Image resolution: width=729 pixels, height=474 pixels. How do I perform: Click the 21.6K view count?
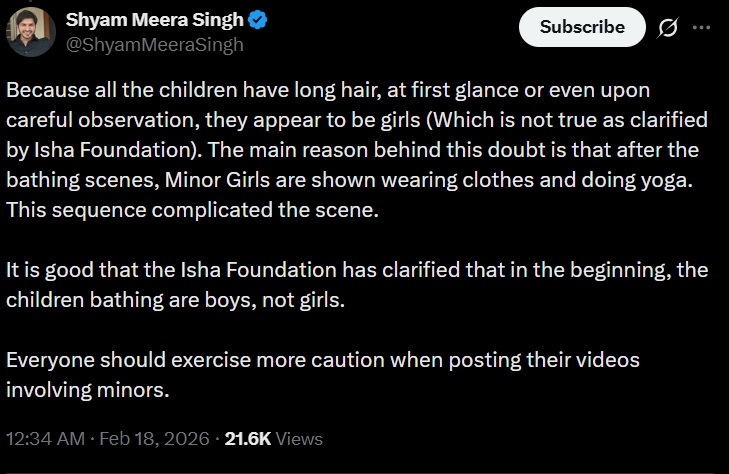pyautogui.click(x=246, y=439)
